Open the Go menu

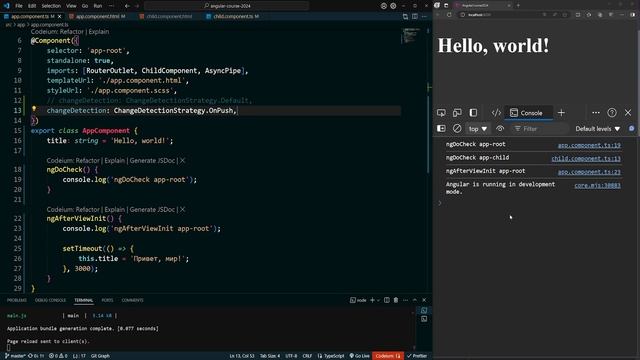(85, 6)
